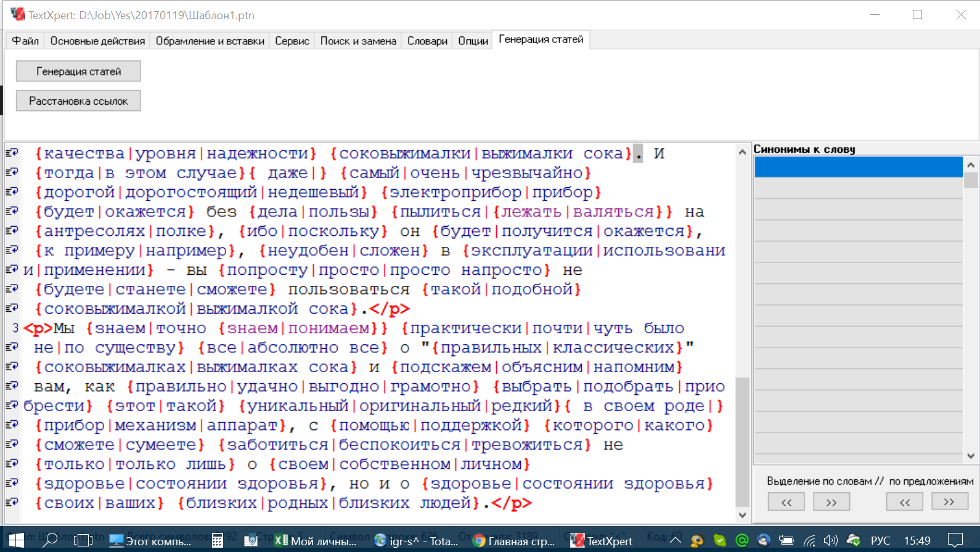Open the Файл menu tab
Image resolution: width=980 pixels, height=552 pixels.
pyautogui.click(x=25, y=41)
